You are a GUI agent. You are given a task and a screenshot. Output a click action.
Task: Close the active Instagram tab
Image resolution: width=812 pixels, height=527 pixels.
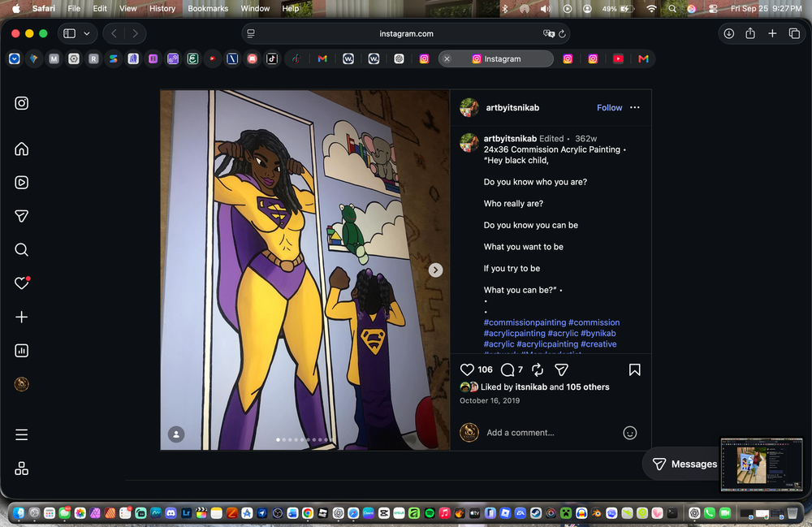point(447,59)
